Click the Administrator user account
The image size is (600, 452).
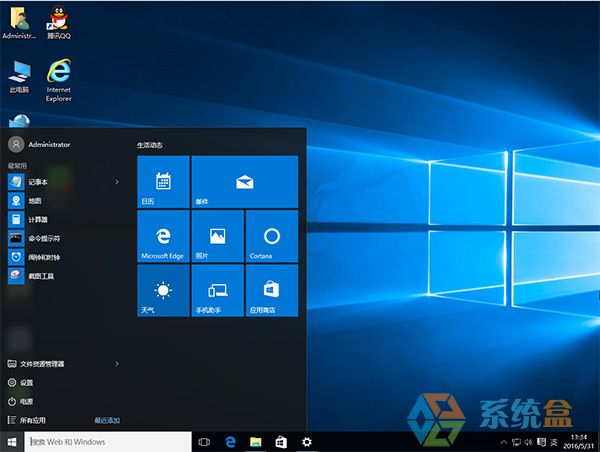[x=48, y=144]
